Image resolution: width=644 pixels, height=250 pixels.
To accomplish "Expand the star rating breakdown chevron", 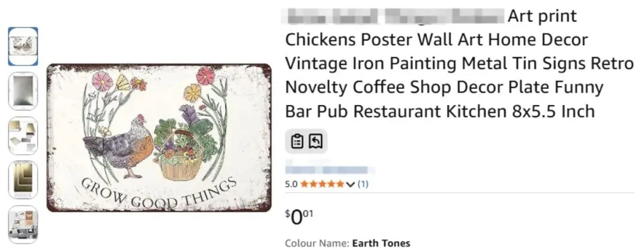I will click(350, 184).
